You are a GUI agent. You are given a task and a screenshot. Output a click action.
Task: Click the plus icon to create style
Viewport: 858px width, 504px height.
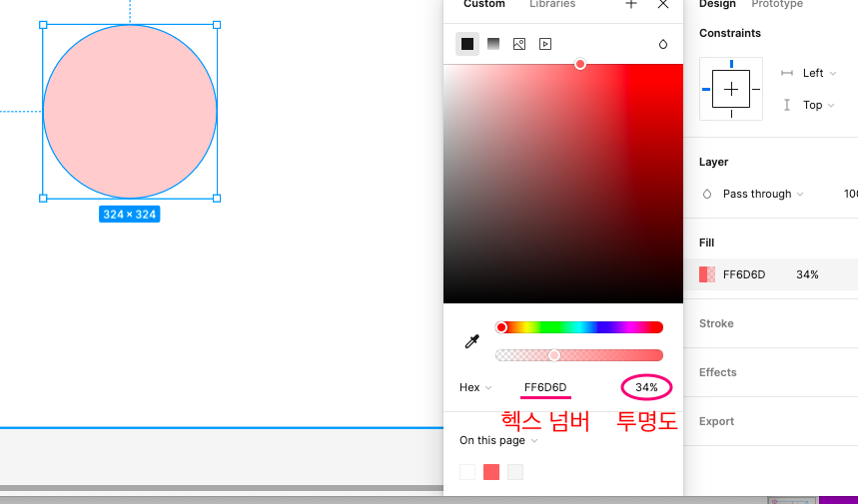click(x=631, y=4)
